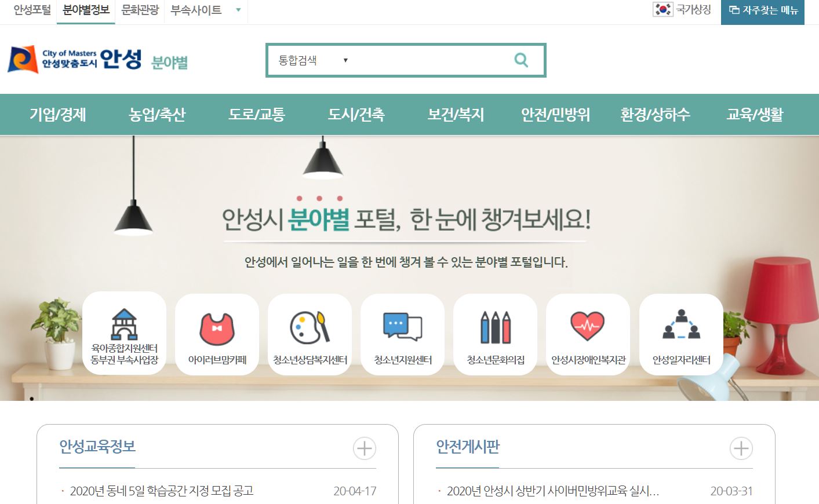
Task: Expand the 통합검색 search category dropdown
Action: tap(314, 60)
